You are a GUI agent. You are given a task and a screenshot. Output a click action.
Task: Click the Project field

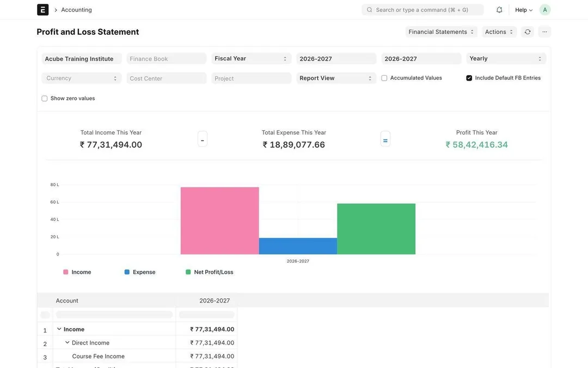coord(251,78)
